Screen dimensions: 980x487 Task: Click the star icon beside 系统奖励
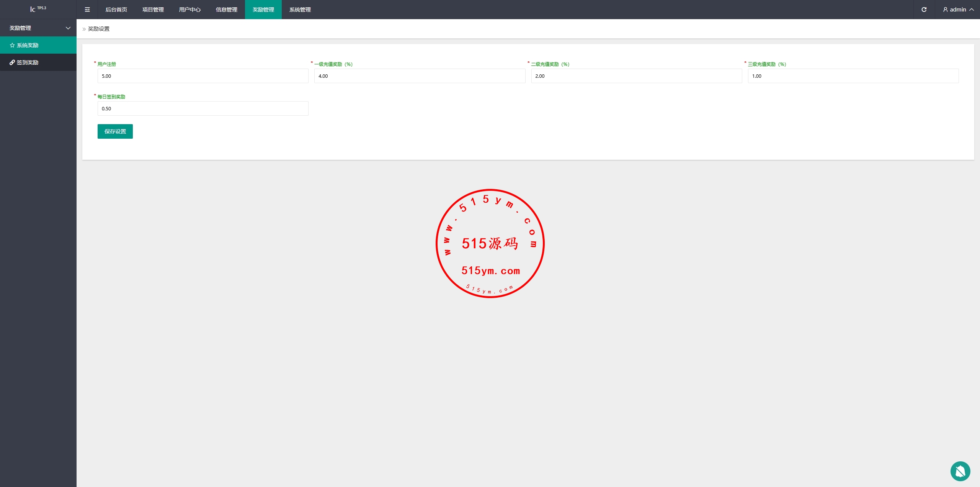pos(12,45)
